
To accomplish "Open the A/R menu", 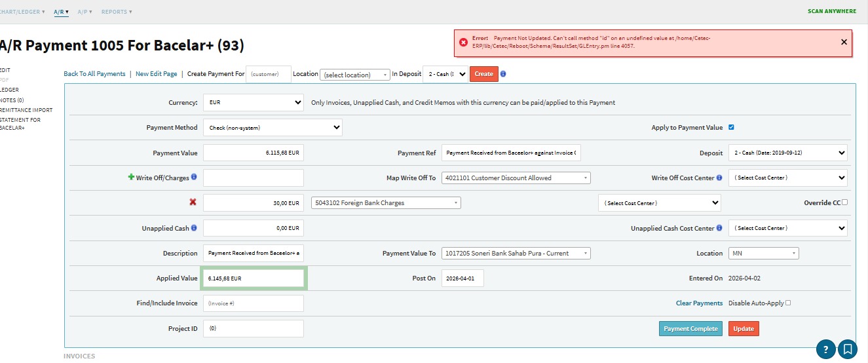I will point(61,12).
